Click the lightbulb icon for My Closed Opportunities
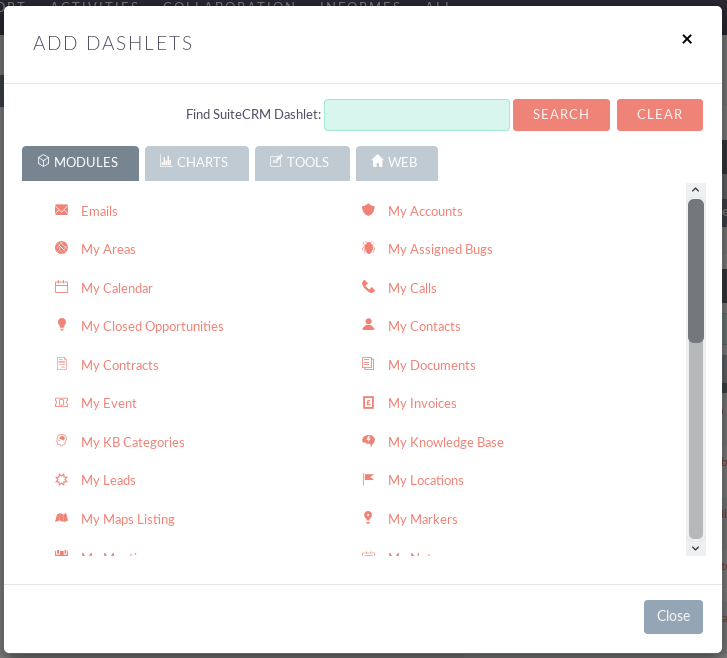The width and height of the screenshot is (727, 658). pos(62,326)
